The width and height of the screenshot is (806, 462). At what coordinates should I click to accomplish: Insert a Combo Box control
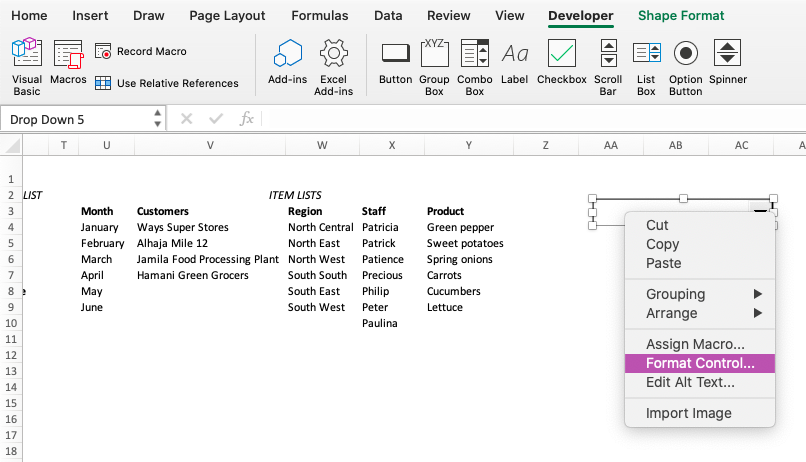click(474, 67)
